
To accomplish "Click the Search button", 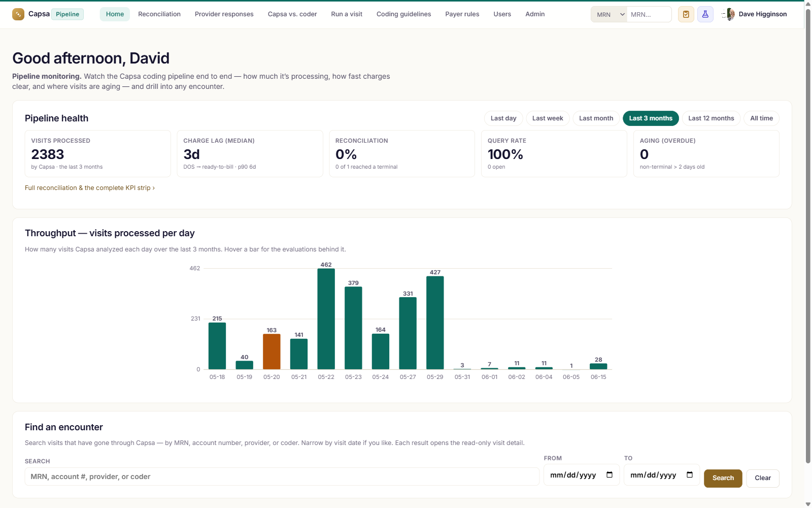I will point(723,478).
